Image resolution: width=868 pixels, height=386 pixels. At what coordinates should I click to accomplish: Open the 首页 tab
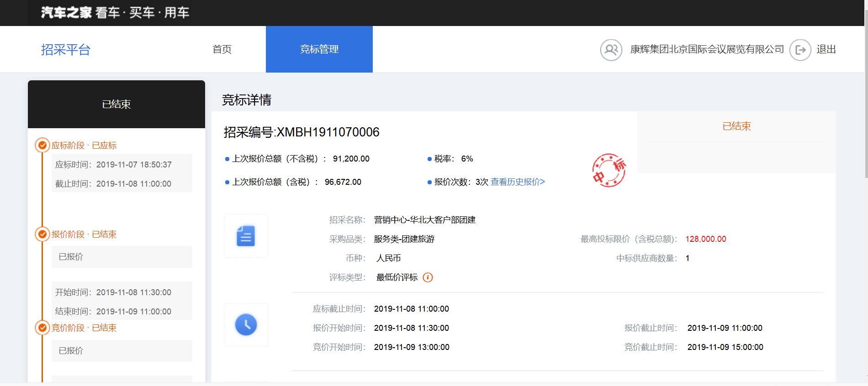pyautogui.click(x=222, y=49)
